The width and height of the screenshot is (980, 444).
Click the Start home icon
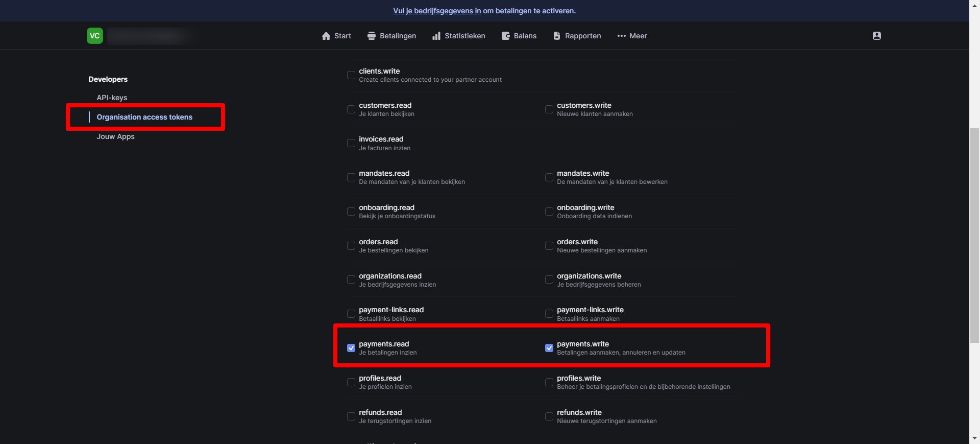click(326, 36)
